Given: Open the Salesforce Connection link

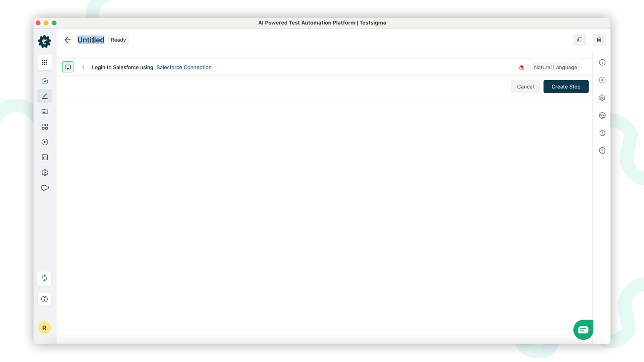Looking at the screenshot, I should click(x=184, y=67).
